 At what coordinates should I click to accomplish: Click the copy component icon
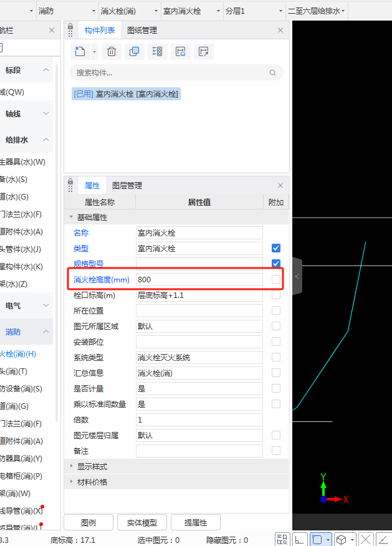coord(135,52)
